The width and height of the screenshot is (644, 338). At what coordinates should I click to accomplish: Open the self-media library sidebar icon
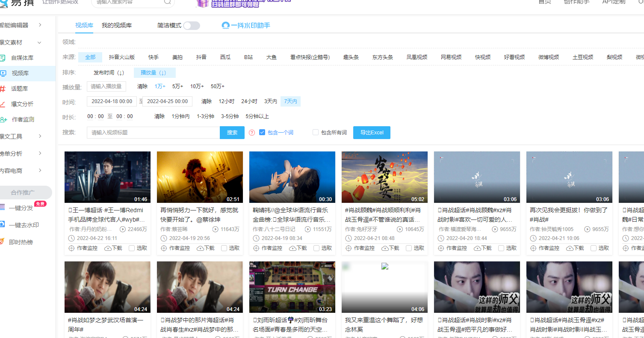[2, 58]
